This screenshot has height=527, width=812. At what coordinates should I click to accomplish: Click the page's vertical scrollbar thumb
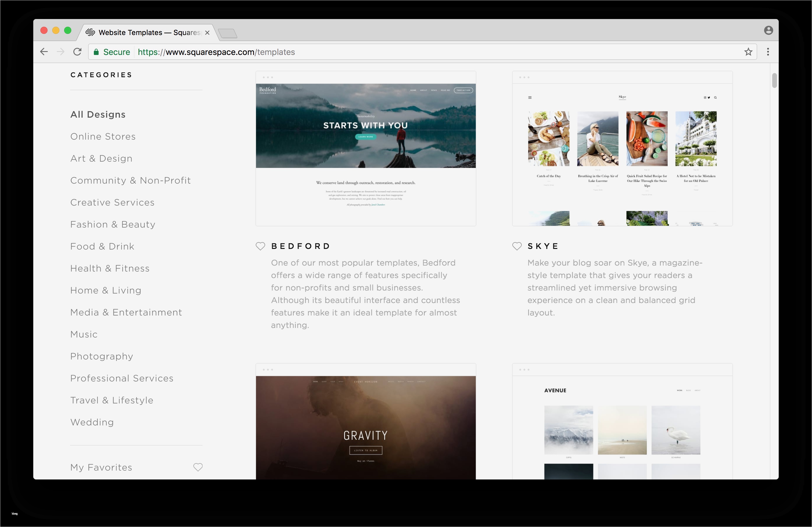pos(774,81)
